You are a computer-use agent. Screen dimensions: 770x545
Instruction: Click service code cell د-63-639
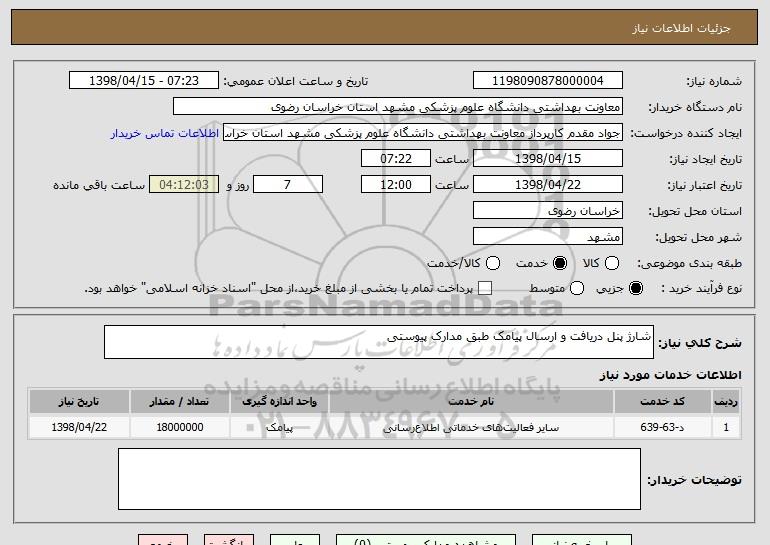coord(662,427)
